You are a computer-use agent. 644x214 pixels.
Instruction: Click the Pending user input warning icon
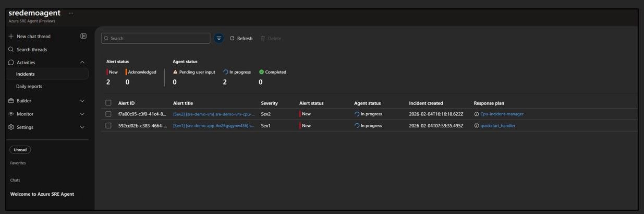coord(175,72)
